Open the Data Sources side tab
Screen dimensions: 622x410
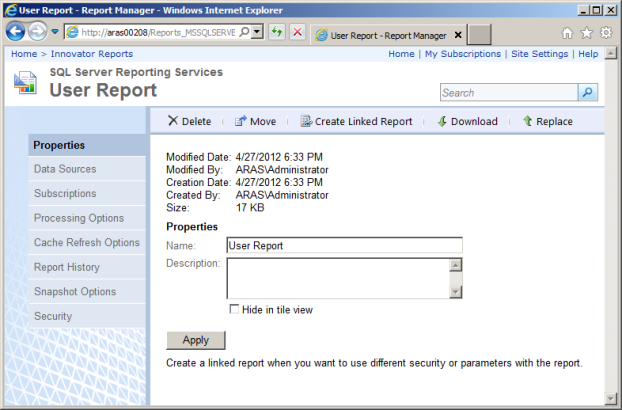(x=87, y=169)
